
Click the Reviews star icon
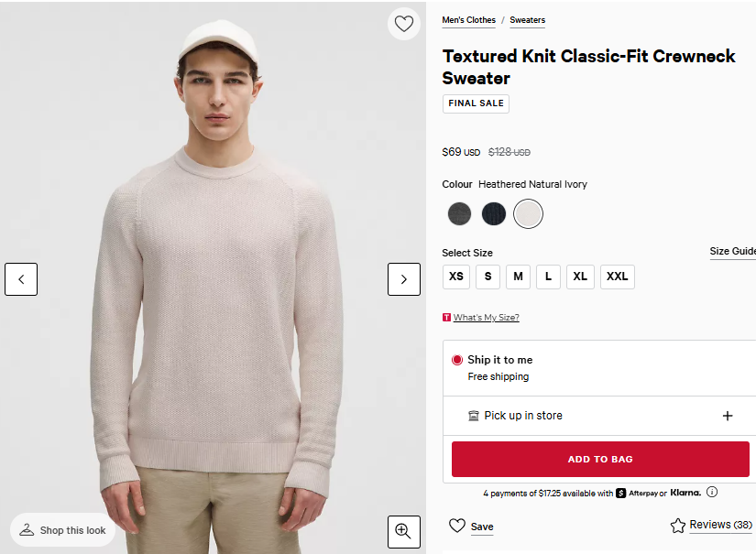click(678, 526)
